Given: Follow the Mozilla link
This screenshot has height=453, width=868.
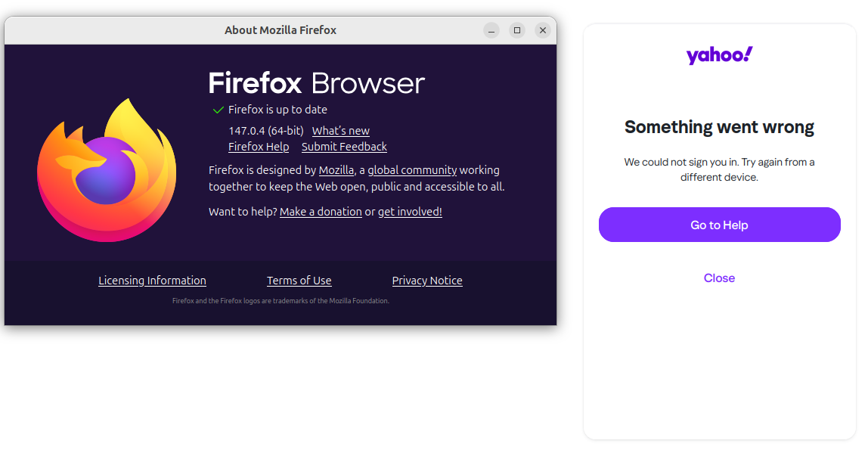Looking at the screenshot, I should tap(336, 170).
